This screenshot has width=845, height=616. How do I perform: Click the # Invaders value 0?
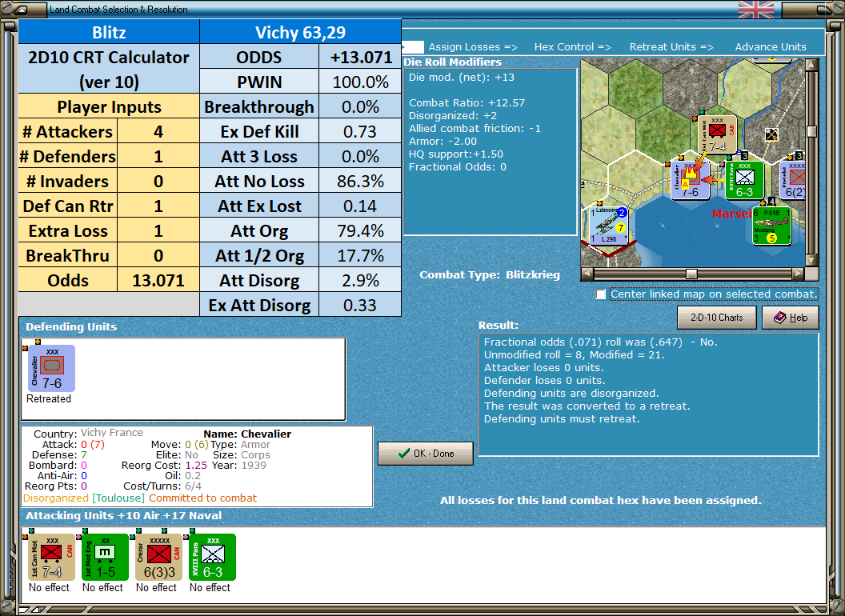[158, 181]
